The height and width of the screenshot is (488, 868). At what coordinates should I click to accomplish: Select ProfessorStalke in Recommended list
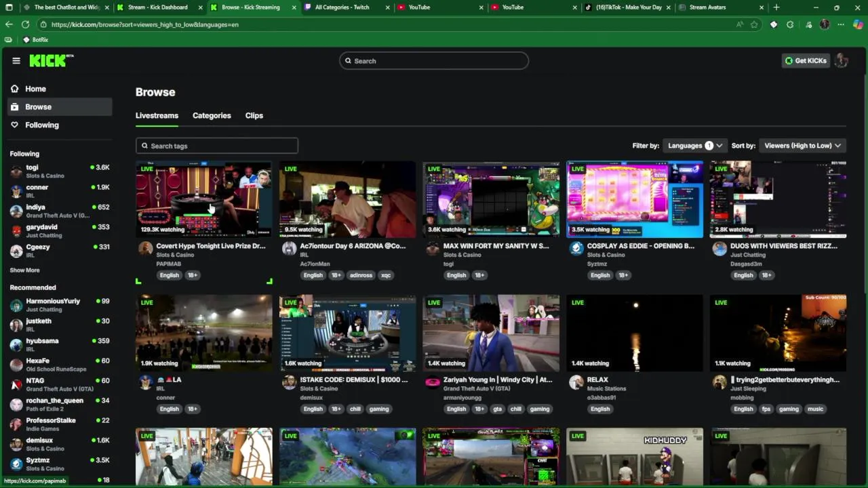[60, 424]
